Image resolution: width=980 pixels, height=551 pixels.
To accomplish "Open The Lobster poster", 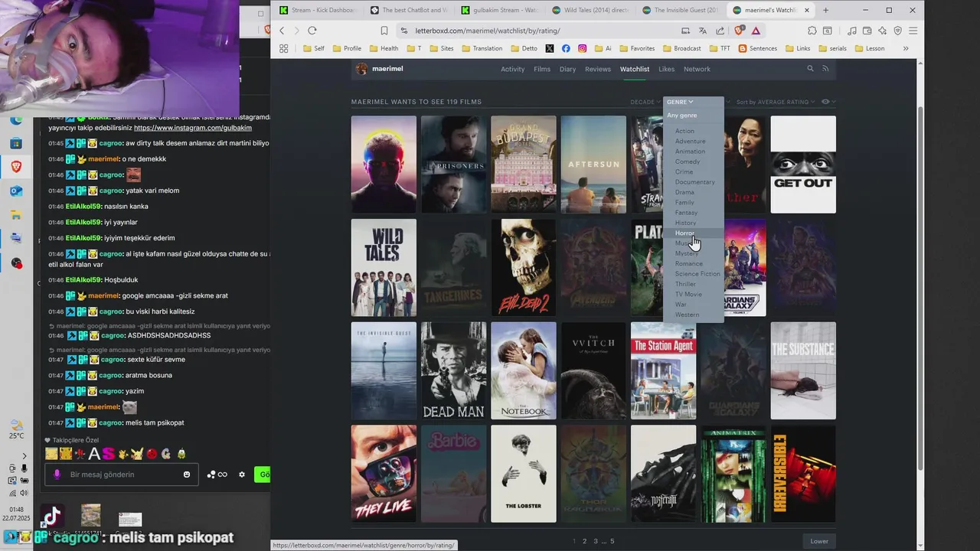I will (x=524, y=474).
